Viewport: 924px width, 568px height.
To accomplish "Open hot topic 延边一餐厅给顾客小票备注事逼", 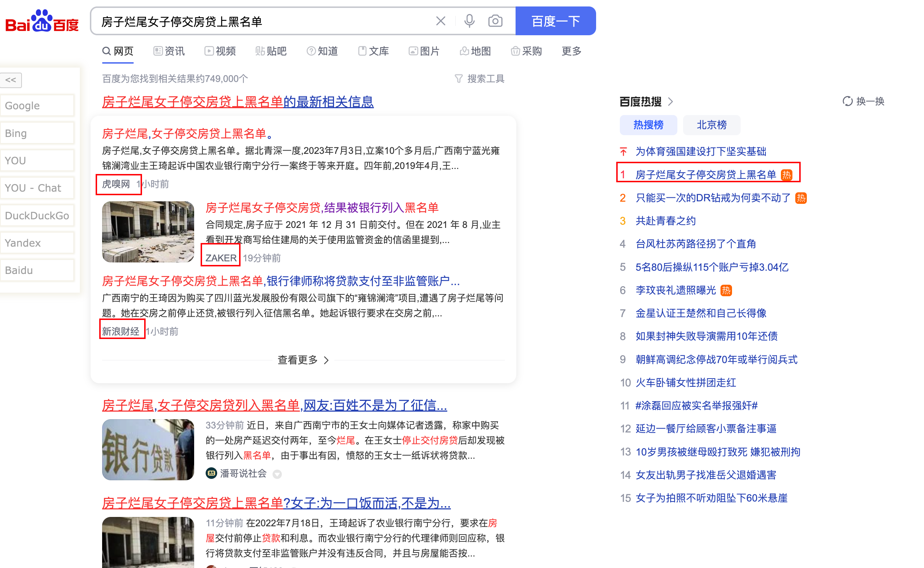I will point(705,429).
